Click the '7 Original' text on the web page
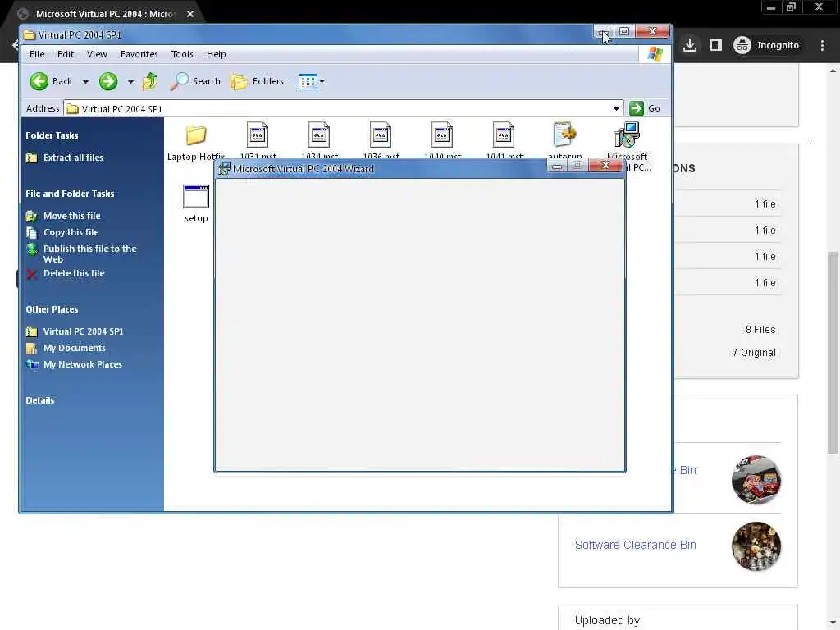This screenshot has width=840, height=630. tap(755, 353)
